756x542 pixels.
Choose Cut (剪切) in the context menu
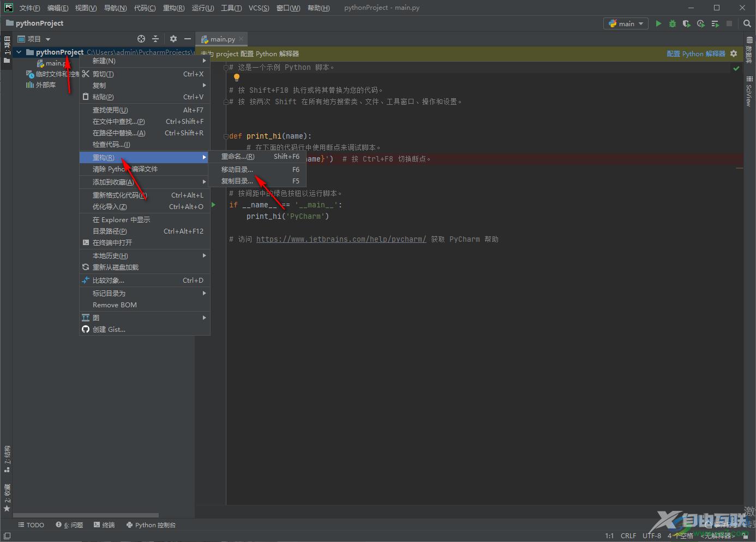click(145, 74)
